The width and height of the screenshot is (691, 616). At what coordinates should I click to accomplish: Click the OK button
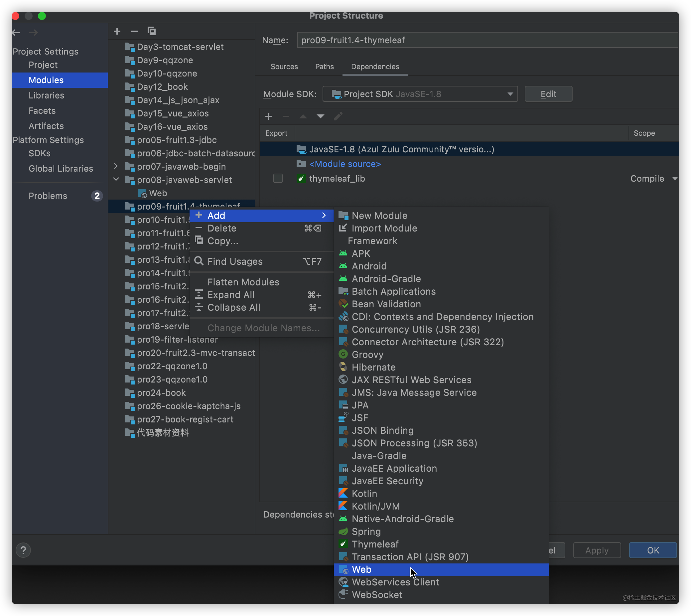click(653, 551)
